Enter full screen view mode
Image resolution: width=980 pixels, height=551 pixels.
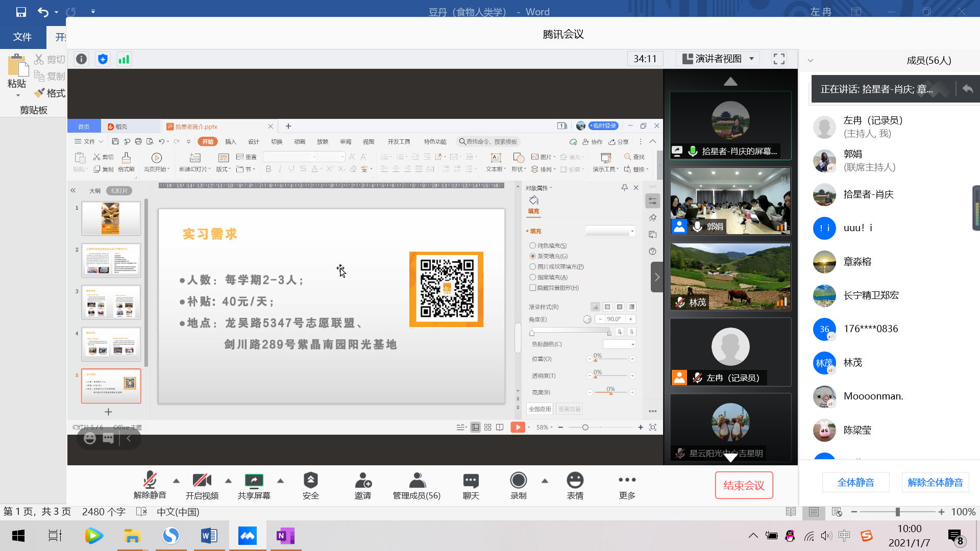(779, 59)
